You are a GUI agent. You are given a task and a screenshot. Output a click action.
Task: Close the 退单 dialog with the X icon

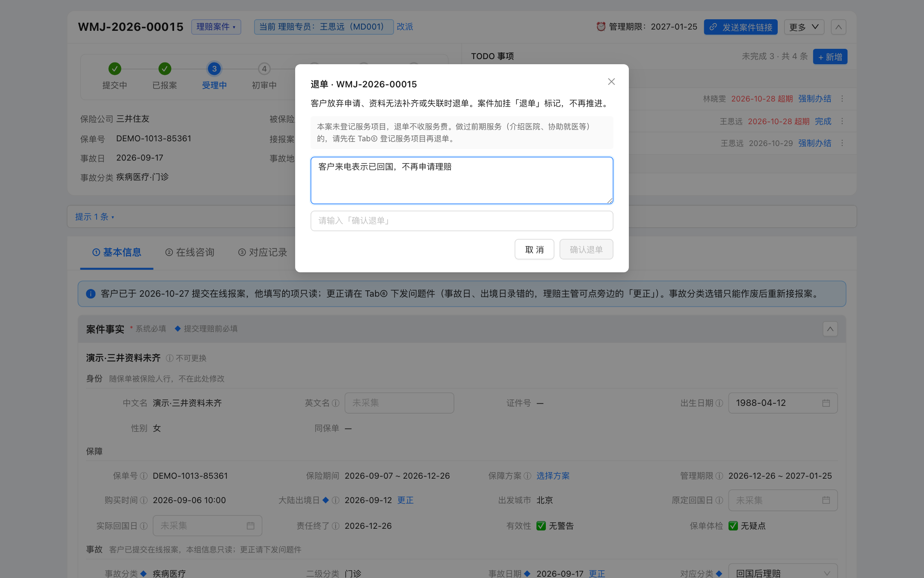point(611,81)
